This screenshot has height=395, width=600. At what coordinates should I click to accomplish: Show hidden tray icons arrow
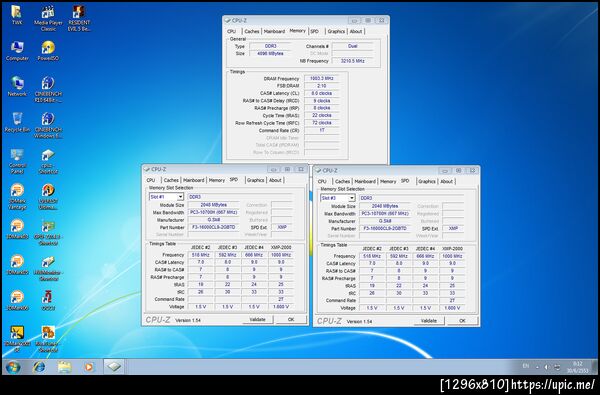pyautogui.click(x=537, y=367)
